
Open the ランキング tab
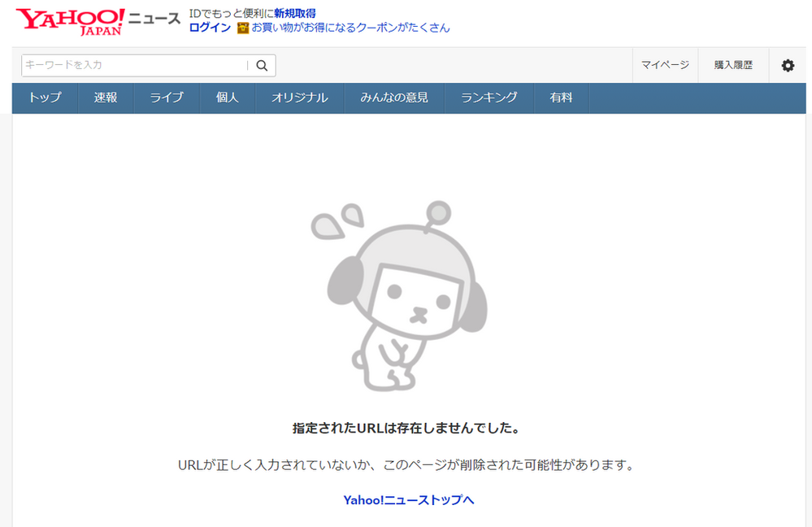(489, 98)
